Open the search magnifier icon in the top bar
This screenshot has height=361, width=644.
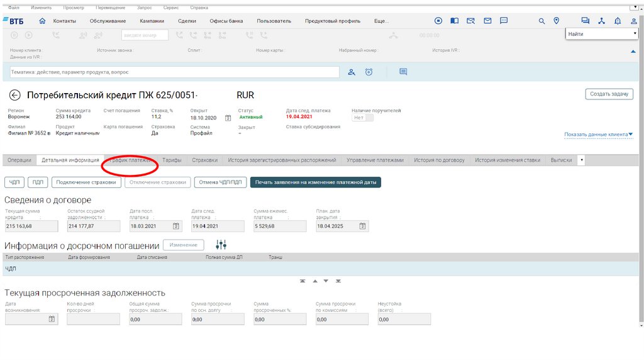coord(541,21)
